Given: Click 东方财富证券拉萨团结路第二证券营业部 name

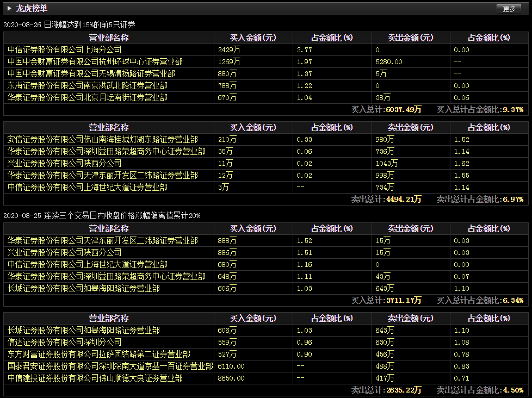Looking at the screenshot, I should click(99, 355).
